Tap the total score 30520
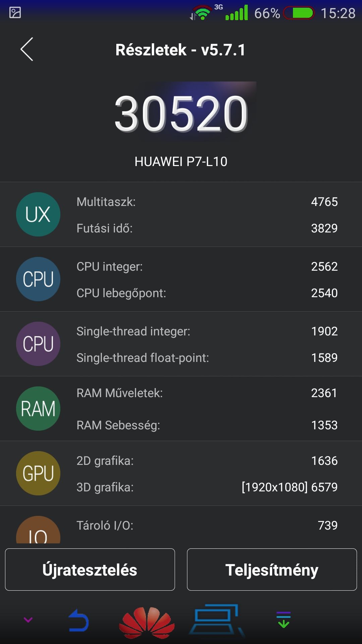This screenshot has height=644, width=362. 181,113
